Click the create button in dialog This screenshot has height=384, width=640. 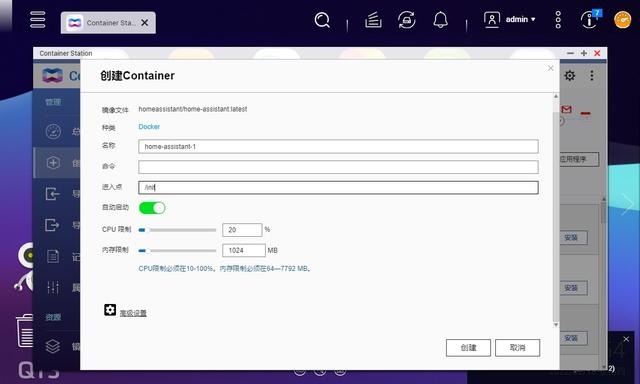click(468, 348)
